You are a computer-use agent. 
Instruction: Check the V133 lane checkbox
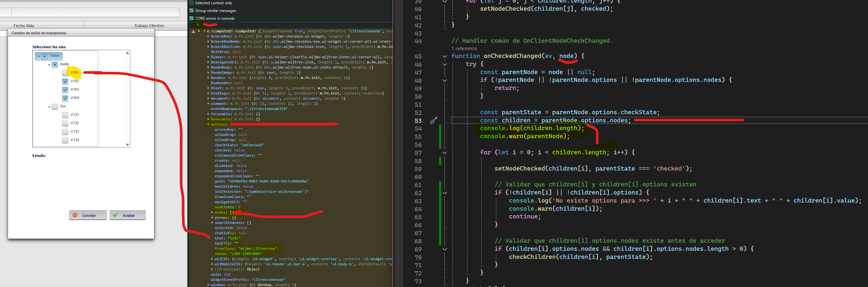(65, 132)
